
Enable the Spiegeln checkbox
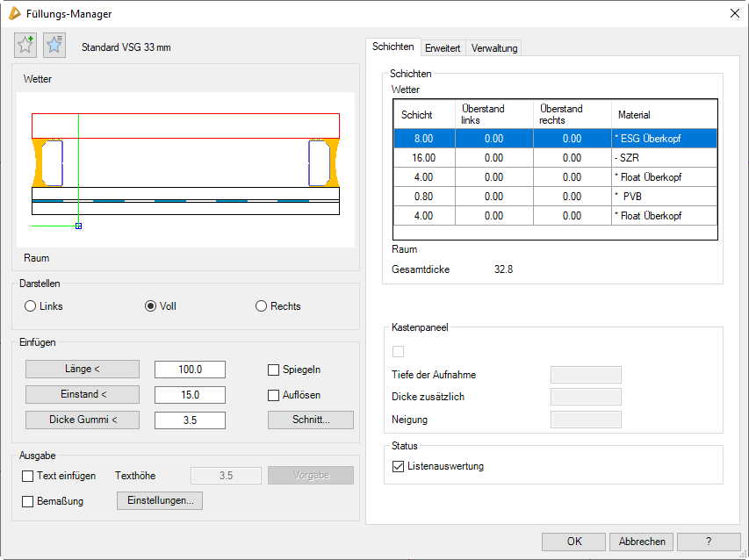tap(274, 370)
